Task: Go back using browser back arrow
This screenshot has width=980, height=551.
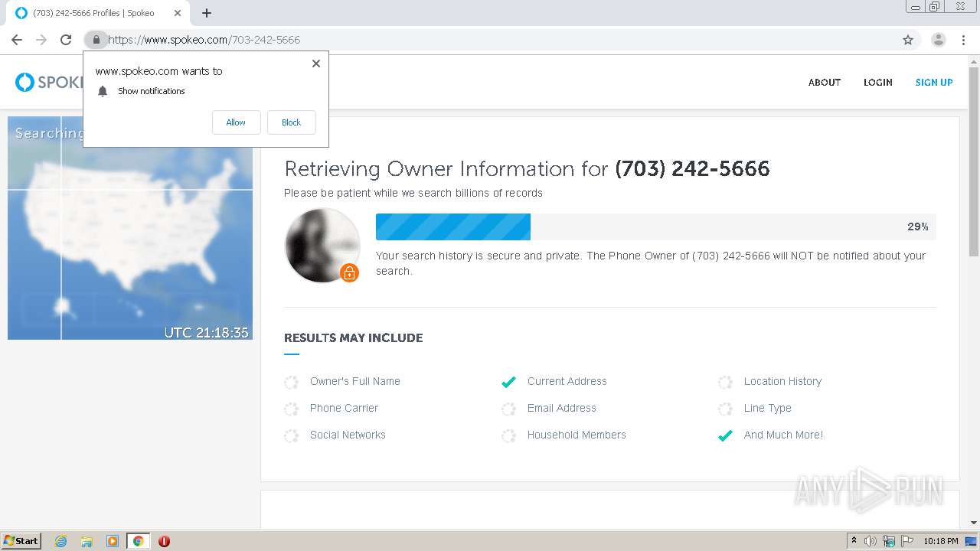Action: (17, 40)
